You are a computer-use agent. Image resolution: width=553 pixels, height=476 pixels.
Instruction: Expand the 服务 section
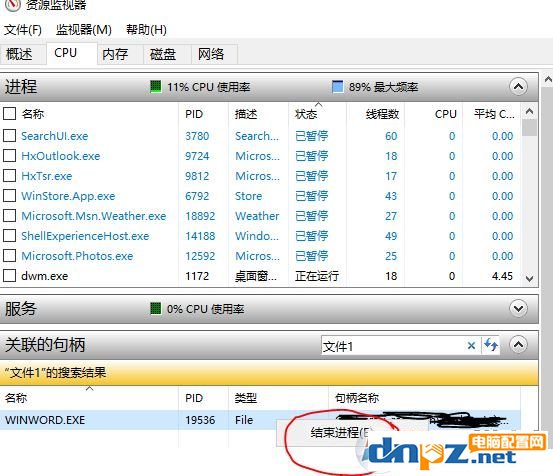518,309
